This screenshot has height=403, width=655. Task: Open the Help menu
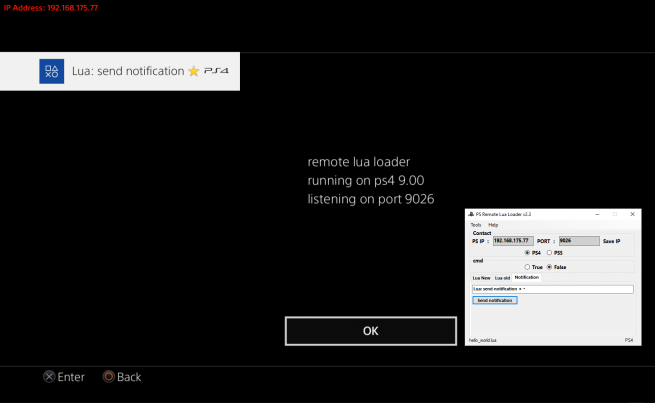coord(493,225)
